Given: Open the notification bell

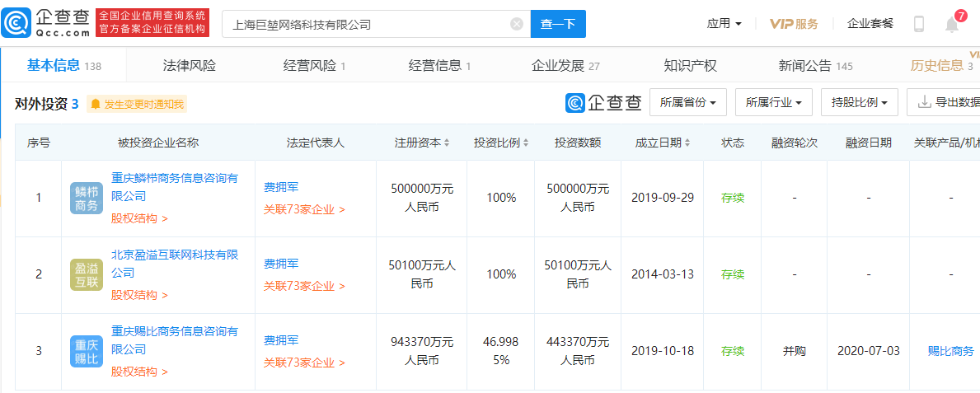Looking at the screenshot, I should pyautogui.click(x=952, y=25).
